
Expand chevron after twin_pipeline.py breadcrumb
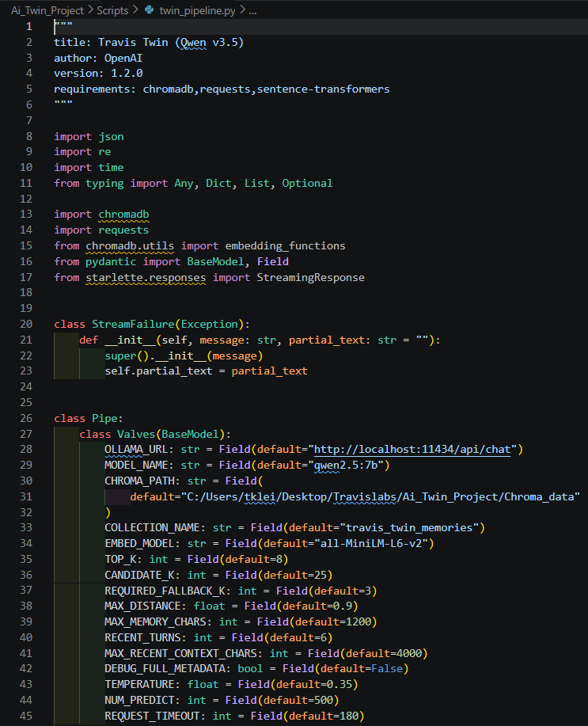click(x=242, y=10)
